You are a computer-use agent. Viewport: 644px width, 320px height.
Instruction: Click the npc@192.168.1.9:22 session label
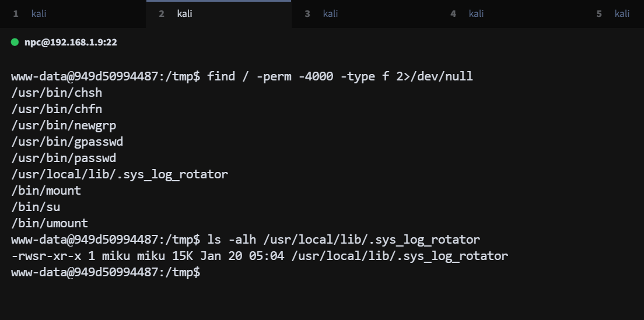click(71, 43)
